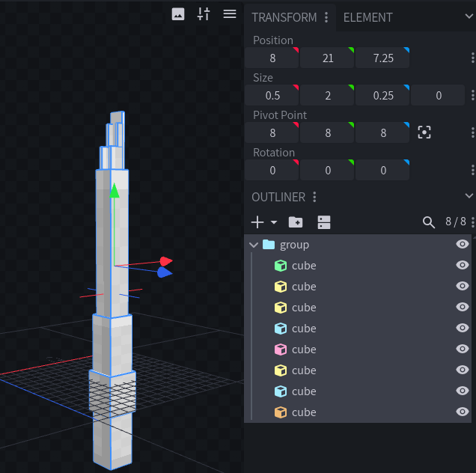Edit the Pivot Point X field
The image size is (476, 473).
[272, 132]
